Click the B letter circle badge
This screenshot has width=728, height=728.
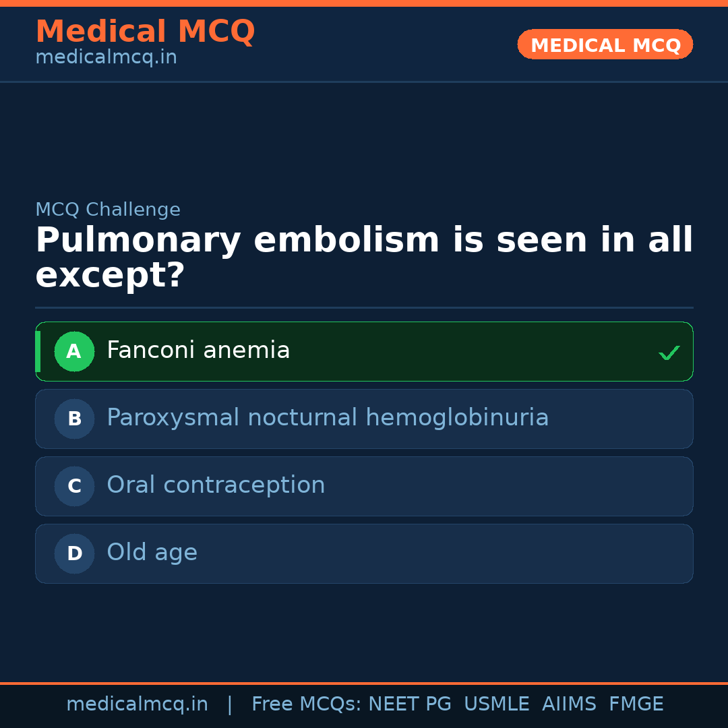pos(74,419)
